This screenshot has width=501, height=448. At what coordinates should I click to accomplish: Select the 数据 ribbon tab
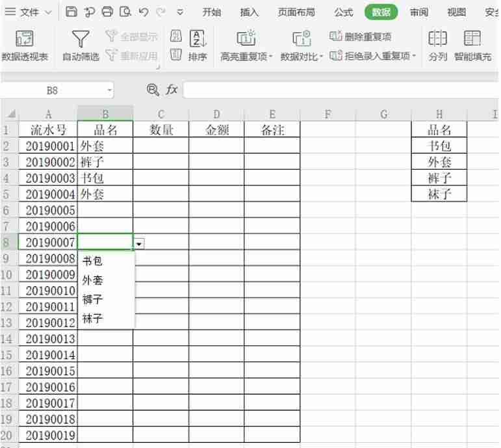tap(381, 12)
